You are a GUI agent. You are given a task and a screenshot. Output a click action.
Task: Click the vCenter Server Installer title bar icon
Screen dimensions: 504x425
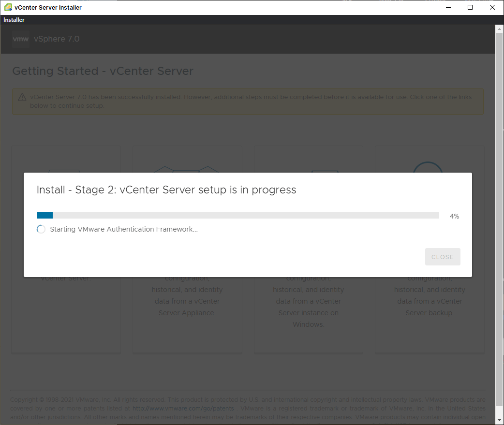8,7
